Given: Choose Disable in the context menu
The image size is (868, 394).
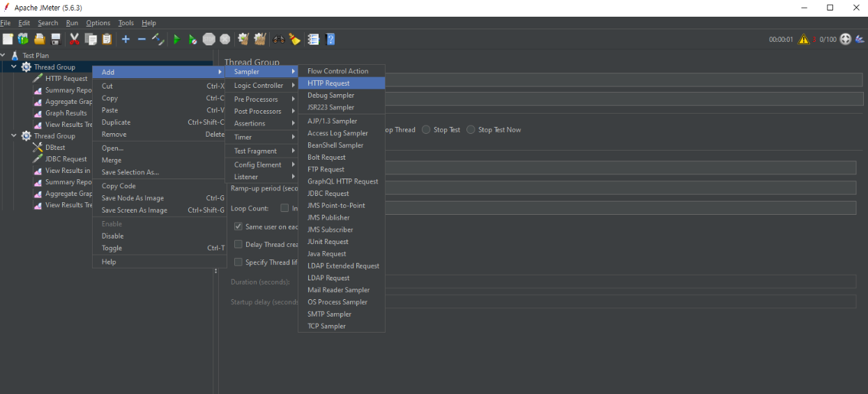Looking at the screenshot, I should [x=160, y=236].
